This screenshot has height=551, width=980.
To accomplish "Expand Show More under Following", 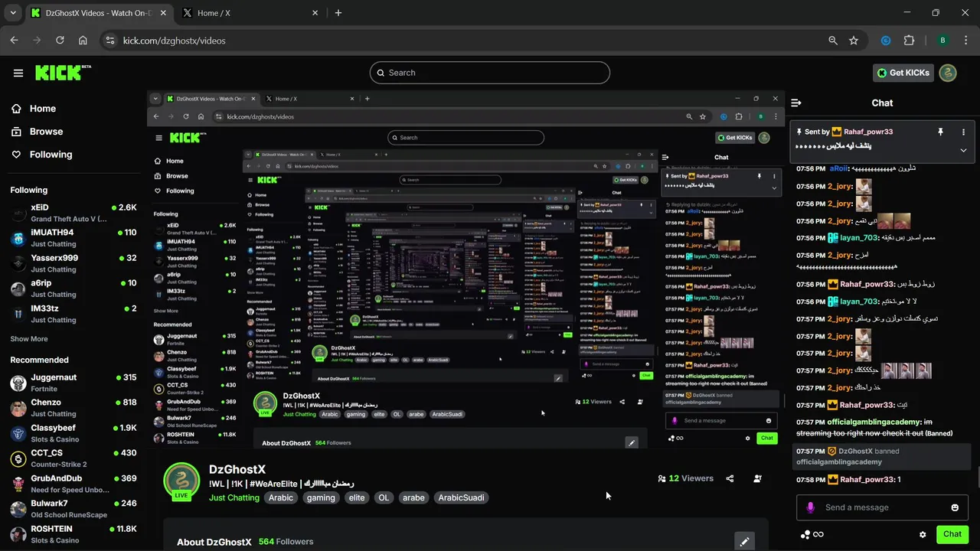I will coord(29,339).
